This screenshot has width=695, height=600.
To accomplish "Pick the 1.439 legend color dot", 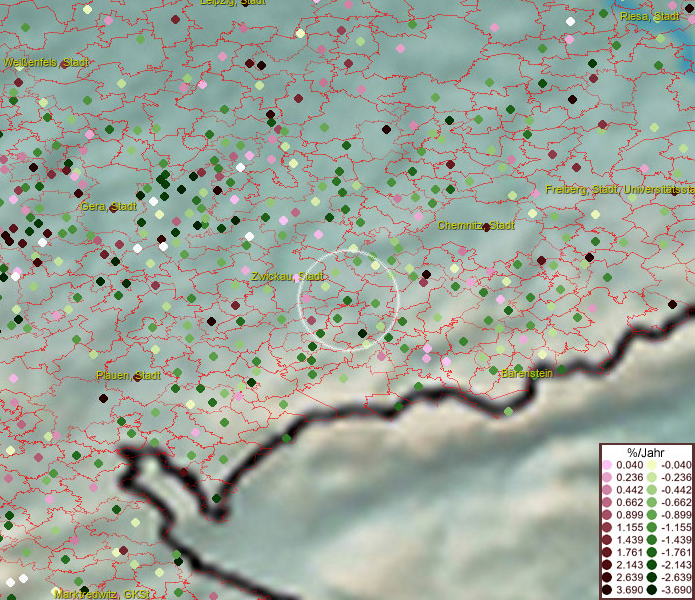I will point(607,540).
